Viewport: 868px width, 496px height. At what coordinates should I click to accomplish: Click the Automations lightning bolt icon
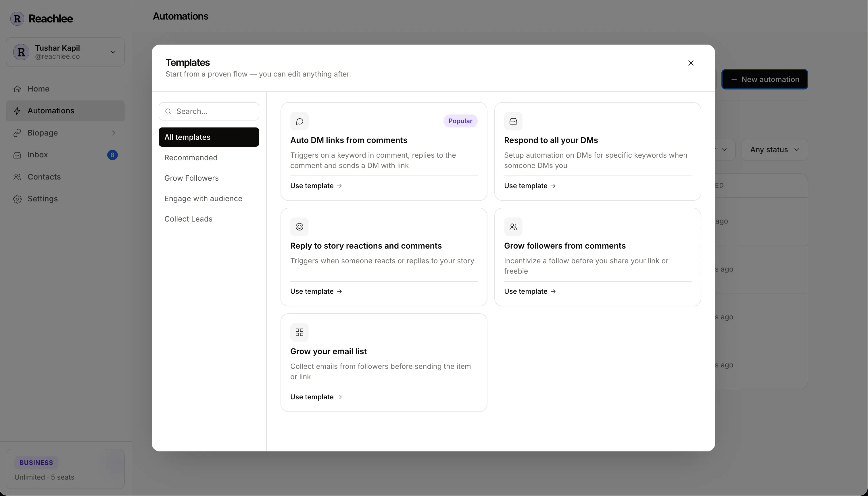(x=17, y=111)
